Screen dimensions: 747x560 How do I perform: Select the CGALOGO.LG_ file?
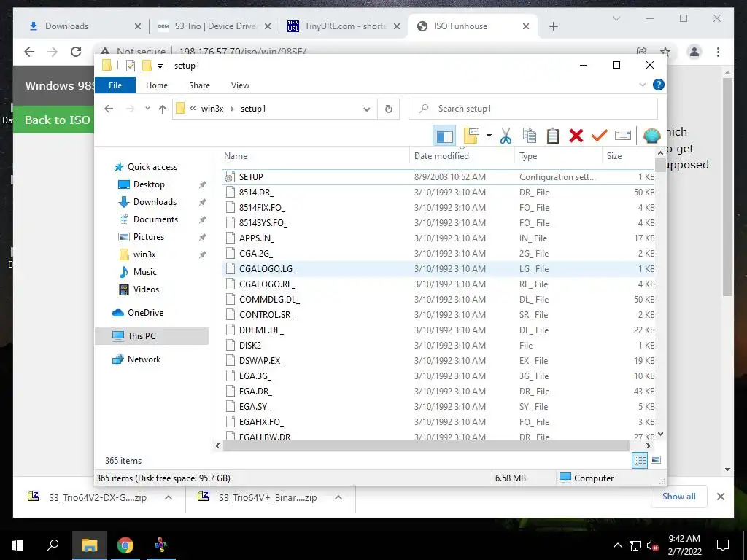pos(438,269)
